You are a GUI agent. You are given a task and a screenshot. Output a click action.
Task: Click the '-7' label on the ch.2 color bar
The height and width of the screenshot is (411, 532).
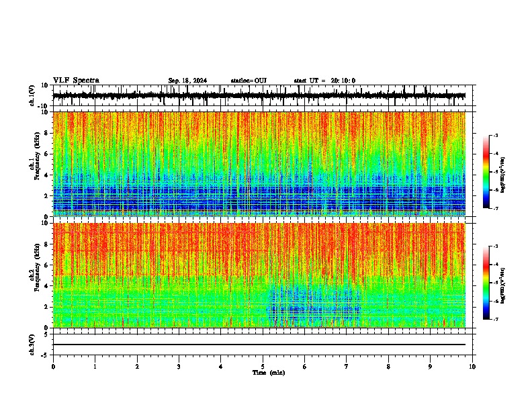496,319
